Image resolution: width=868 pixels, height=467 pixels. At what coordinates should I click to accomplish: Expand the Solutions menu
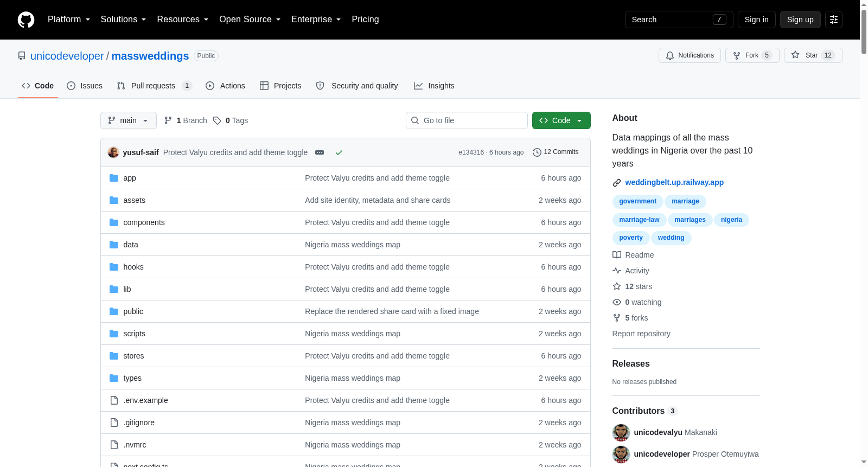[123, 20]
